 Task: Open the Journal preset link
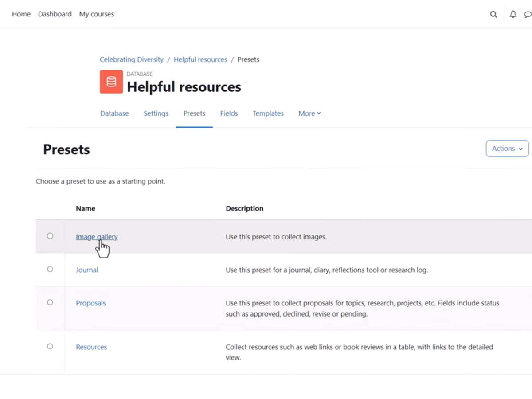coord(87,270)
